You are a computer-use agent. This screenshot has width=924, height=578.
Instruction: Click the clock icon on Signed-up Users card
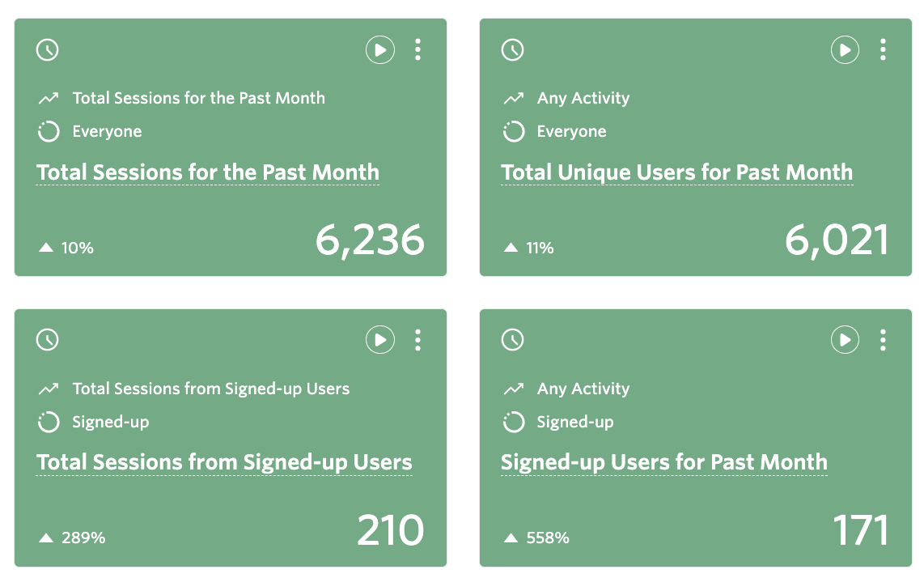click(x=511, y=340)
